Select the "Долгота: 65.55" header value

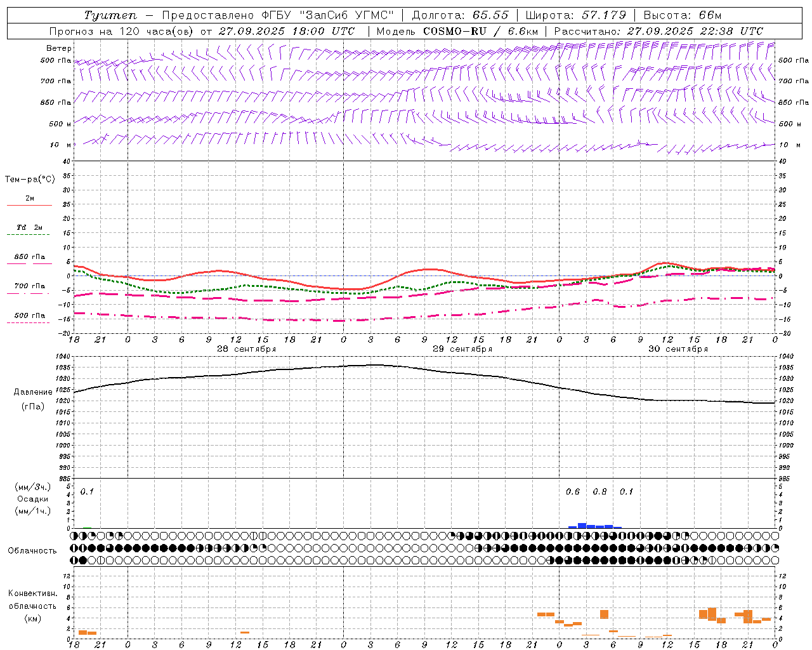tap(460, 15)
